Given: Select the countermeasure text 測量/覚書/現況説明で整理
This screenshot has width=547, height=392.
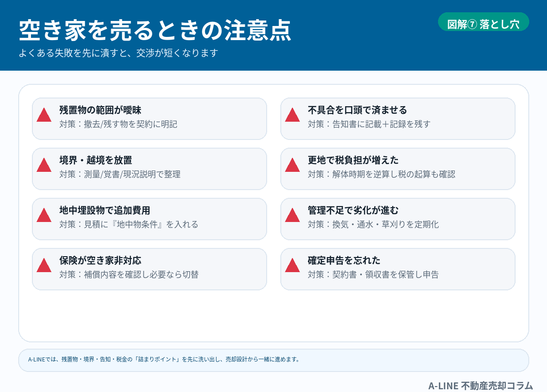Looking at the screenshot, I should pyautogui.click(x=120, y=174).
